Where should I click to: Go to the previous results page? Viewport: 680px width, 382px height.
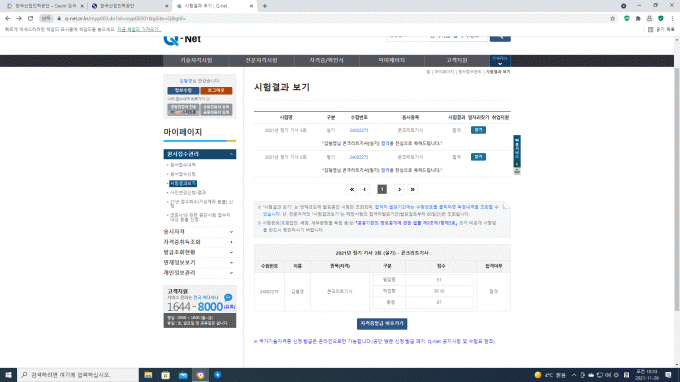pos(365,189)
